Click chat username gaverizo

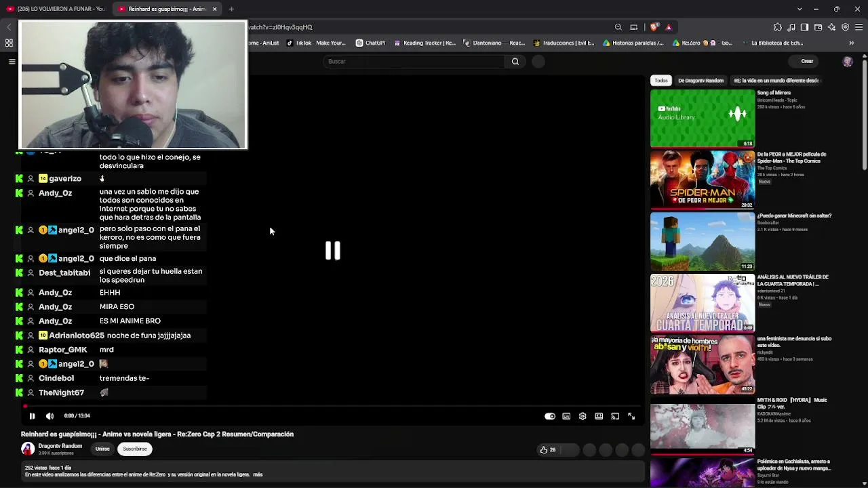pyautogui.click(x=65, y=179)
